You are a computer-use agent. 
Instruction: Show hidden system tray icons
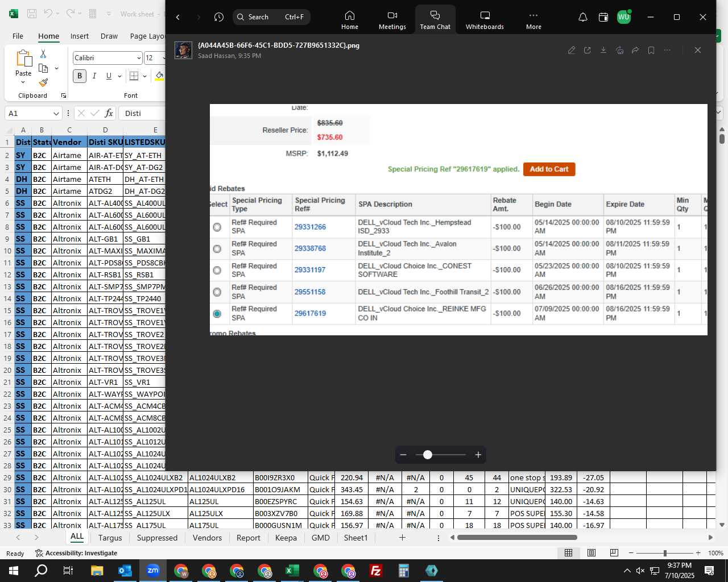click(x=627, y=571)
